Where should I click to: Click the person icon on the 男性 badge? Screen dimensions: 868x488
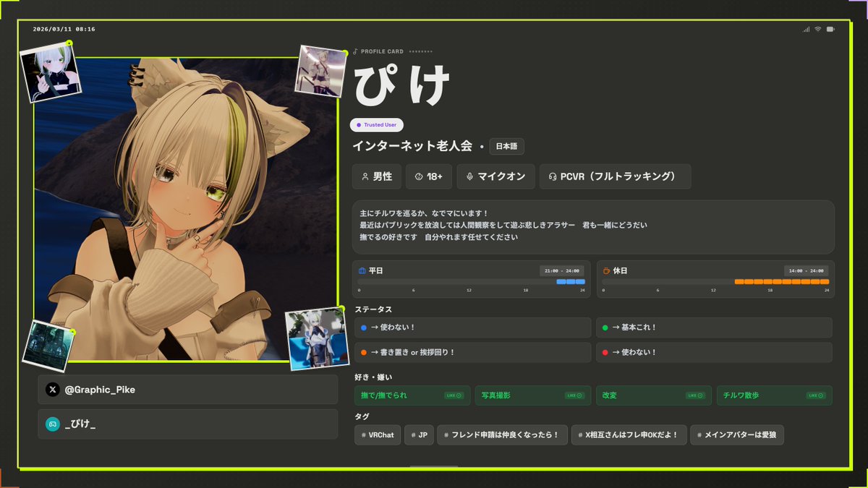tap(364, 176)
